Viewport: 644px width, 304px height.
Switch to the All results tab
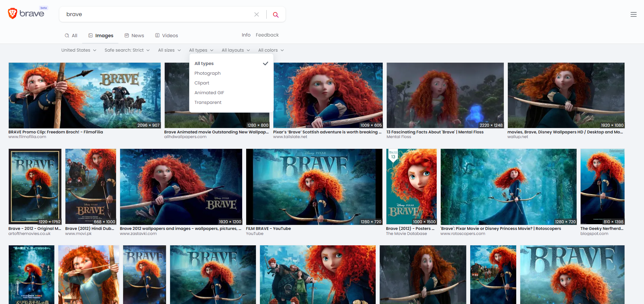coord(71,36)
